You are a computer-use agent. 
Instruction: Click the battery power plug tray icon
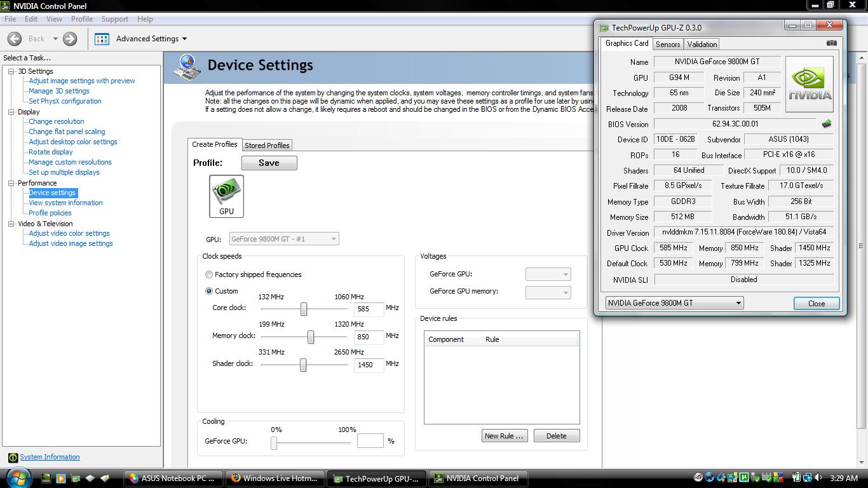tap(796, 477)
